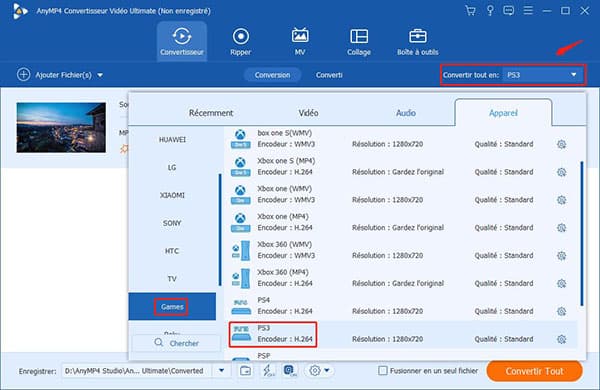The height and width of the screenshot is (390, 600).
Task: Click the video thumbnail preview
Action: (x=61, y=127)
